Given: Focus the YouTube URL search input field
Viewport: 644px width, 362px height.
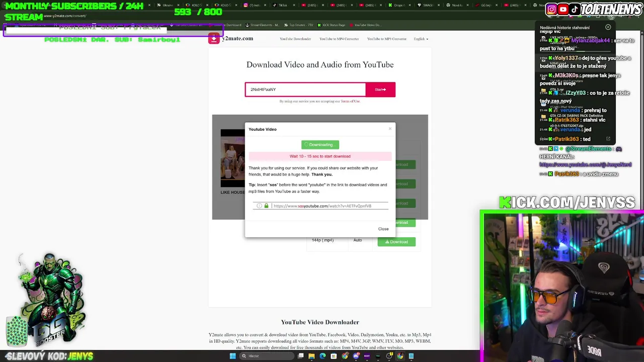Looking at the screenshot, I should pos(305,89).
